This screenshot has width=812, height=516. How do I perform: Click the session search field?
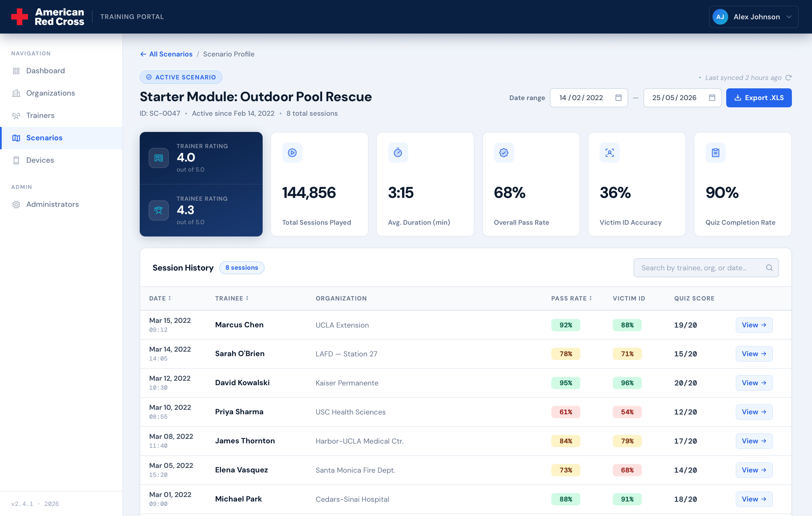(706, 268)
